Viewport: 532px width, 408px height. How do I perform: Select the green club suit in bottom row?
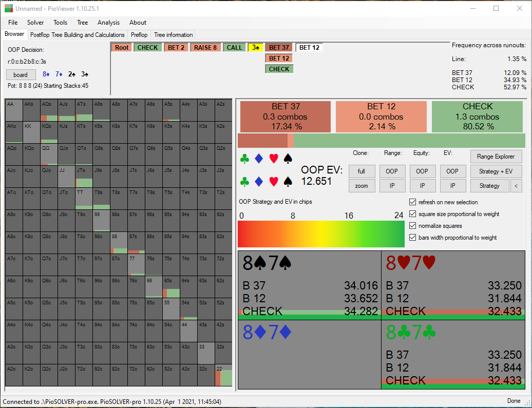coord(244,182)
